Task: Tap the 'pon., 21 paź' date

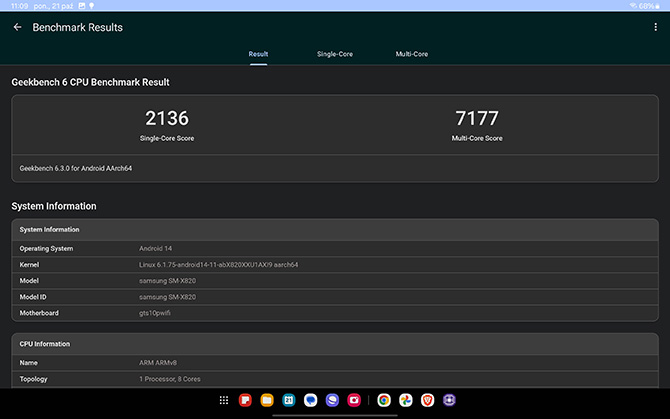Action: coord(53,6)
